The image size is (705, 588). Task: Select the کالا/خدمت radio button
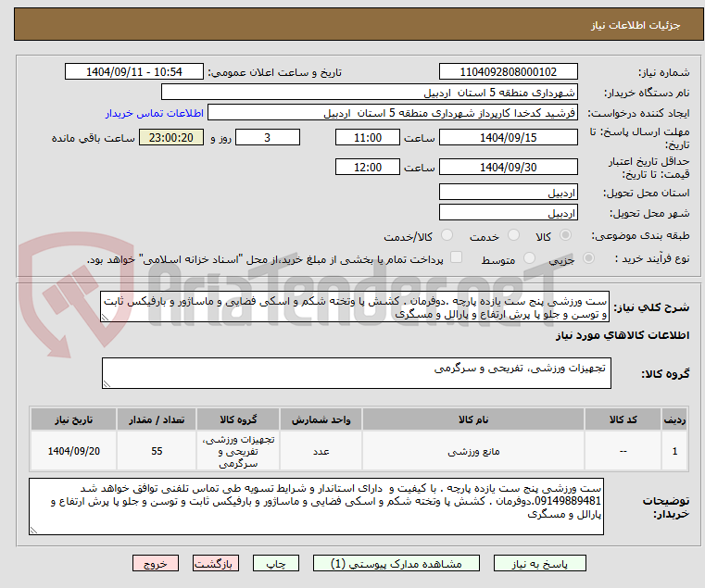(x=447, y=235)
